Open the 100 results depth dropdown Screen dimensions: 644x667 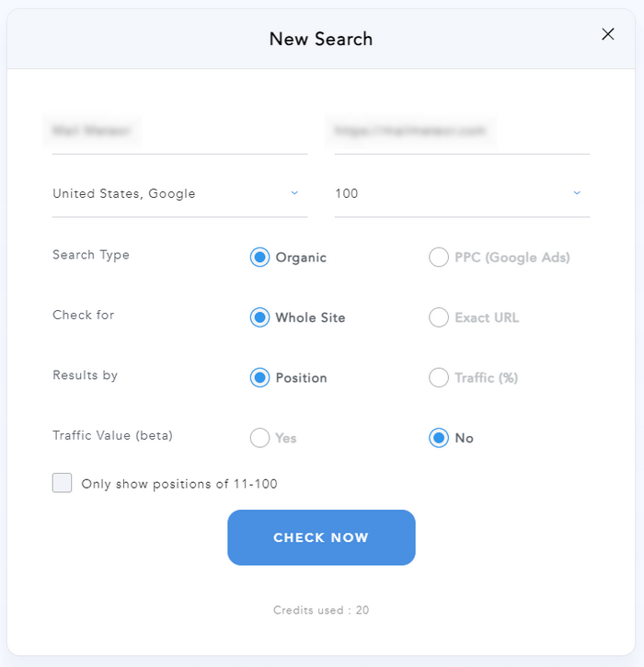tap(462, 193)
